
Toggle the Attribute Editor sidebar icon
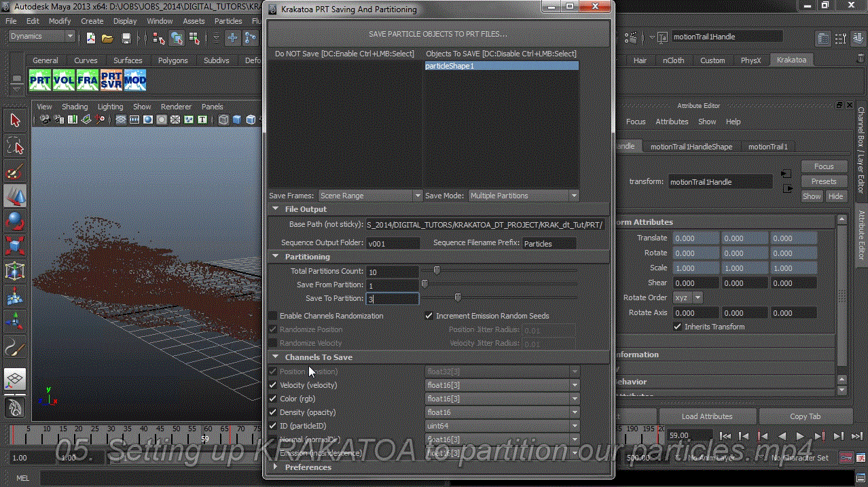(x=823, y=39)
